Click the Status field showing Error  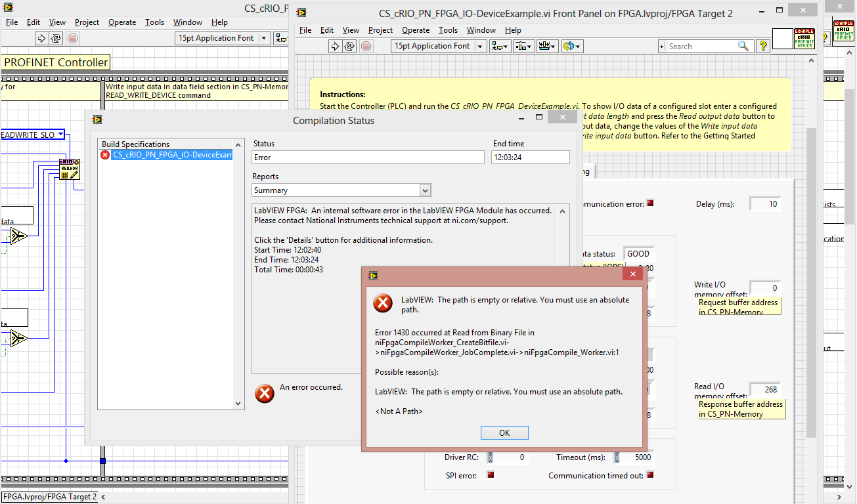[368, 157]
